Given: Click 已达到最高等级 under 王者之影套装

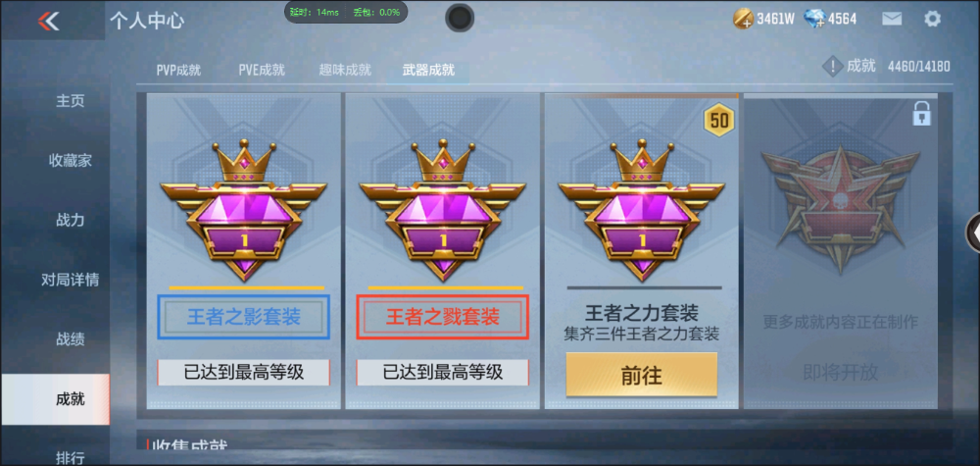Looking at the screenshot, I should point(244,373).
